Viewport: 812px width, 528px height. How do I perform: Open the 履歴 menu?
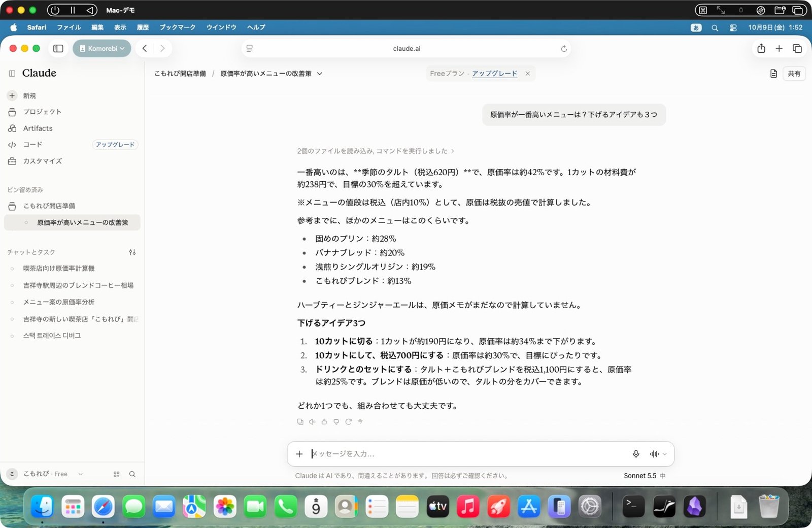(143, 27)
